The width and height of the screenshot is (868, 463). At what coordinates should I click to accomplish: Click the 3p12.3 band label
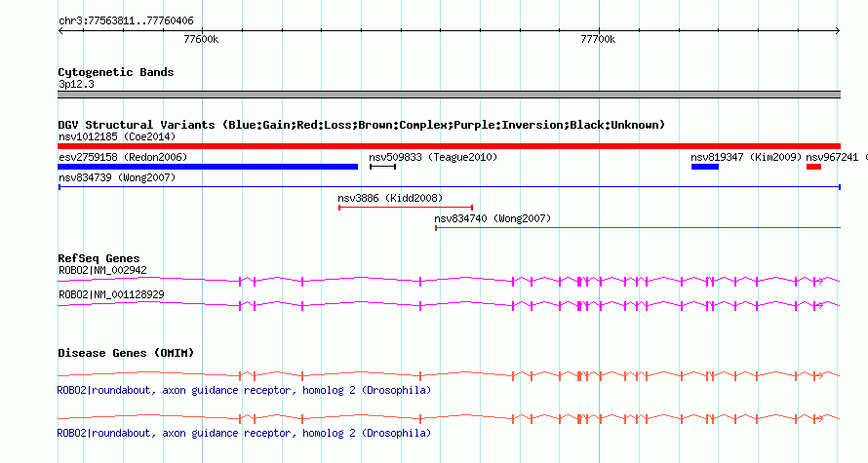pyautogui.click(x=76, y=84)
